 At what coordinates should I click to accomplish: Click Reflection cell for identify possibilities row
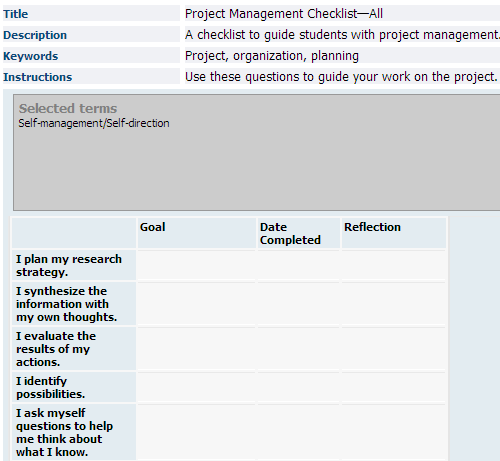pos(394,387)
